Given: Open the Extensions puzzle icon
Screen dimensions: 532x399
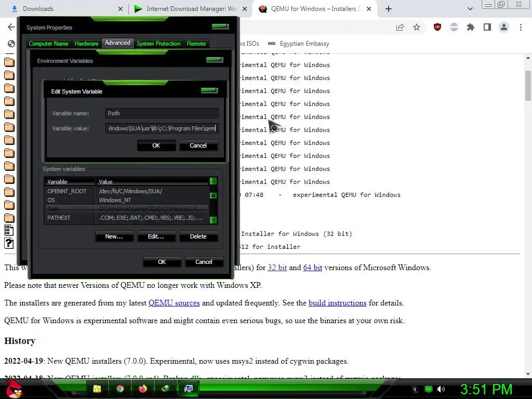Looking at the screenshot, I should pyautogui.click(x=471, y=27).
